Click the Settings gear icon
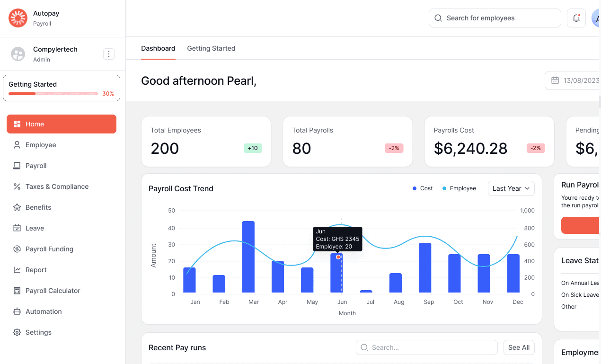Image resolution: width=601 pixels, height=364 pixels. point(17,332)
